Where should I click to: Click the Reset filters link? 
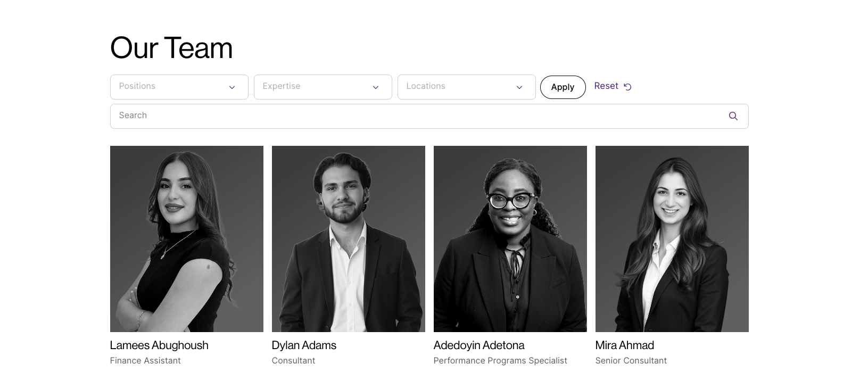pyautogui.click(x=606, y=86)
